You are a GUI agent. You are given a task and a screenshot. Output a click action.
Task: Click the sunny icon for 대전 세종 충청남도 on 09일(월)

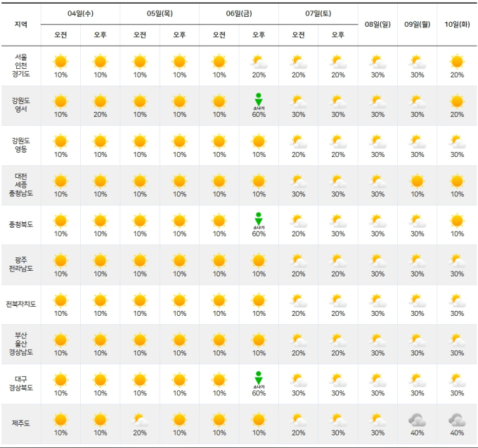tap(417, 181)
